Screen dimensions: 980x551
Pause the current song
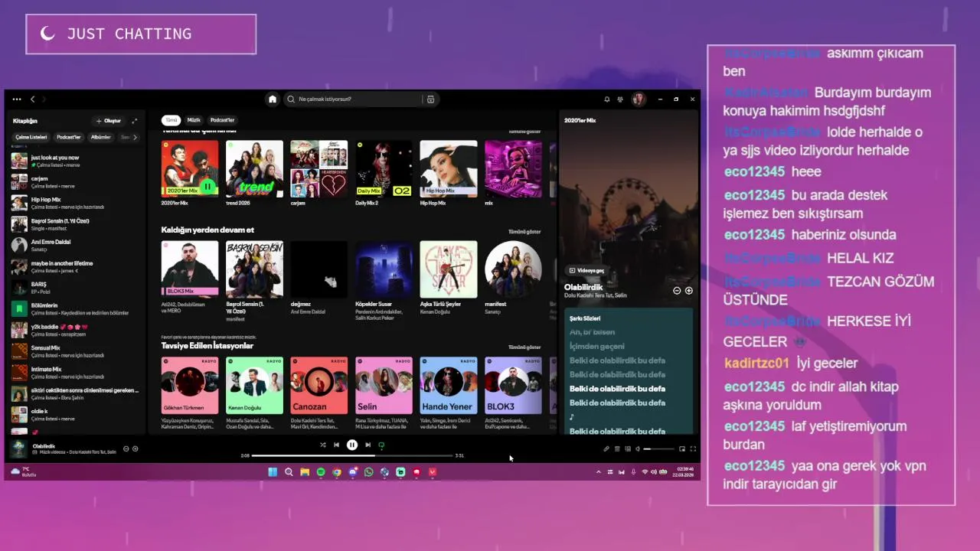(x=352, y=445)
